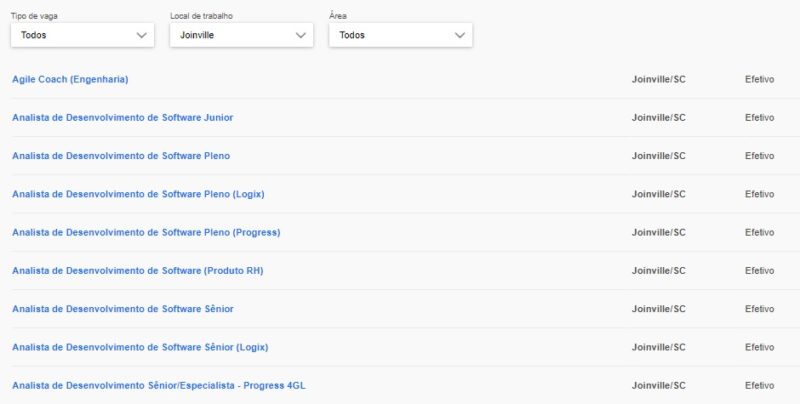The width and height of the screenshot is (800, 404).
Task: Expand the Local de trabalho Joinville dropdown
Action: coord(241,35)
